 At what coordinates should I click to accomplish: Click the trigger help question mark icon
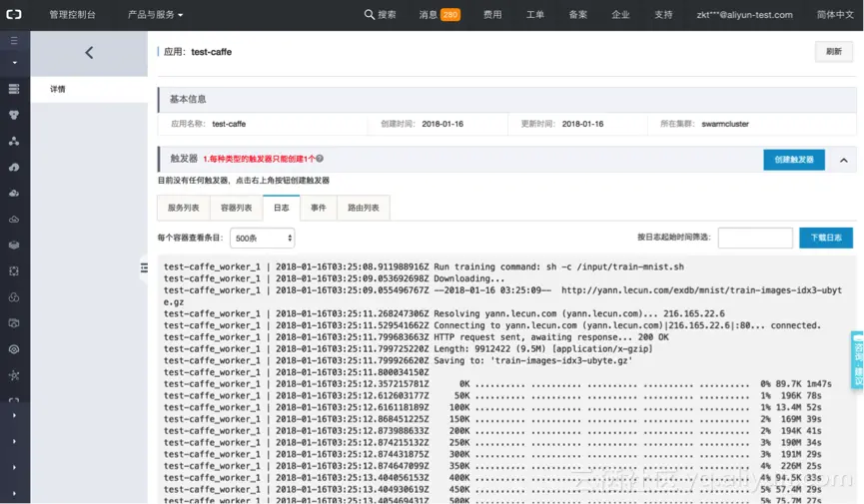320,159
